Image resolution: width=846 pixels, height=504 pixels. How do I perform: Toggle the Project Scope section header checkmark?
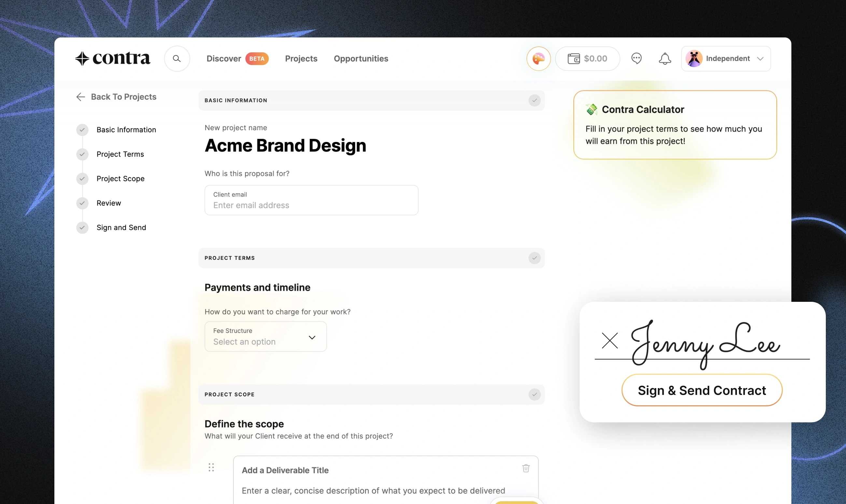534,394
